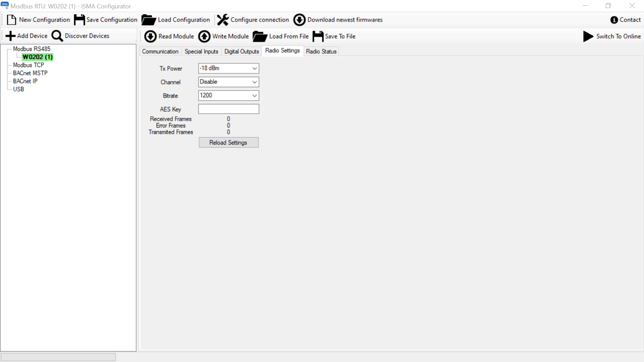644x362 pixels.
Task: Expand the Bitrate dropdown
Action: pyautogui.click(x=254, y=96)
